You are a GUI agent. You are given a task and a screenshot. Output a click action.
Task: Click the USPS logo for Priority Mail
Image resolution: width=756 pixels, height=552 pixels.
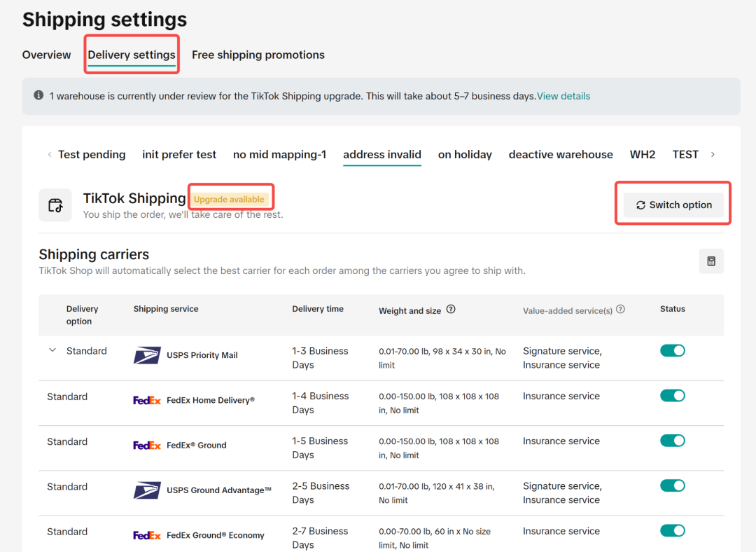click(x=147, y=355)
